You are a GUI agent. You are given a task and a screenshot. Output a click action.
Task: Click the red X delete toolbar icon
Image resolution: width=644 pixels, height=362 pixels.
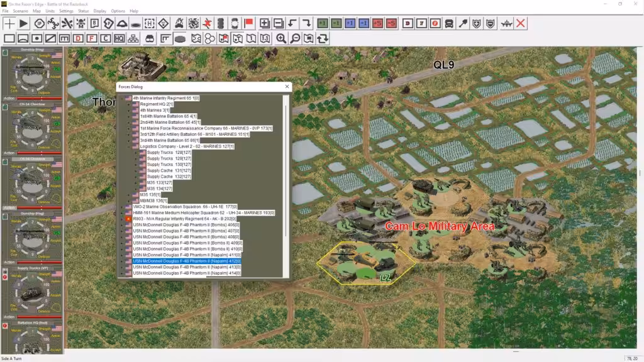[521, 23]
